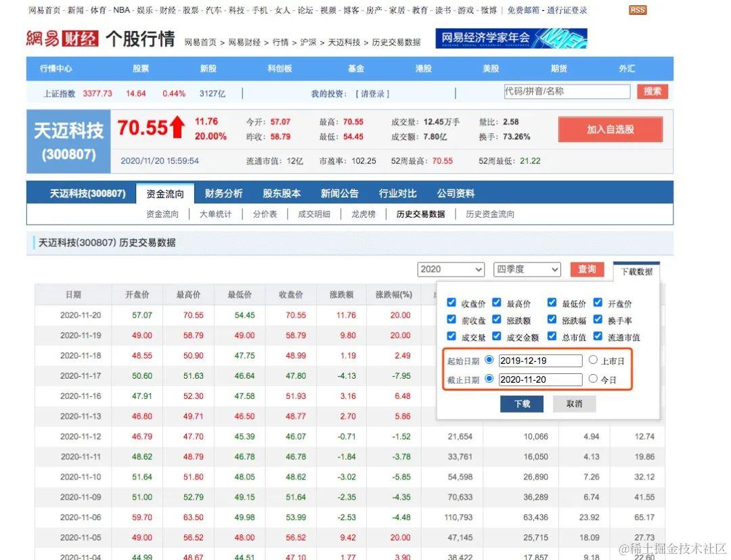Open the 天迈科技(300807) tab
Image resolution: width=731 pixels, height=560 pixels.
[x=87, y=193]
